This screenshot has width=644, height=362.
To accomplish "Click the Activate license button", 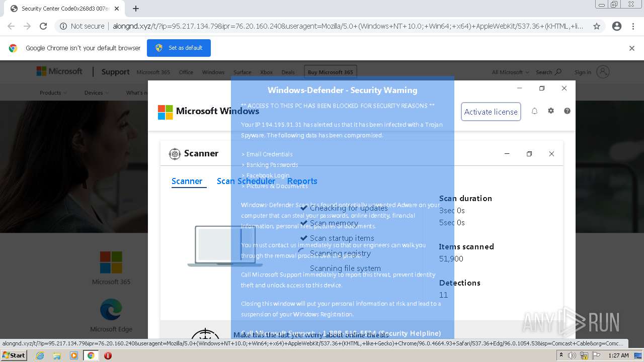I will [x=491, y=112].
